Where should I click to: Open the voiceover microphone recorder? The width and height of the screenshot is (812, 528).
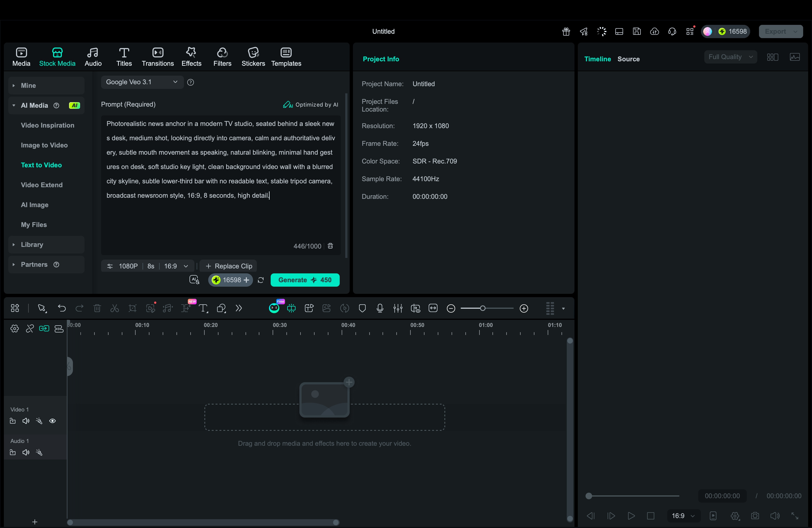pos(380,308)
